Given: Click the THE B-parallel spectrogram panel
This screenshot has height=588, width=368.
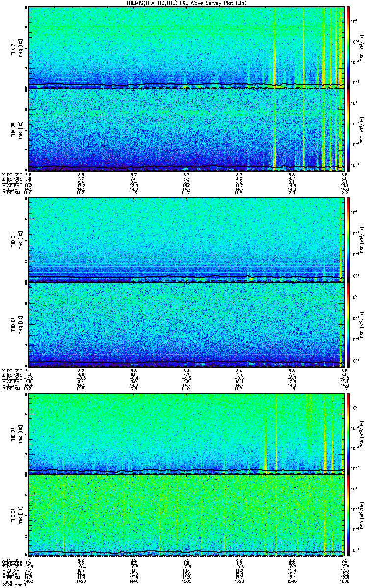Looking at the screenshot, I should click(x=186, y=516).
